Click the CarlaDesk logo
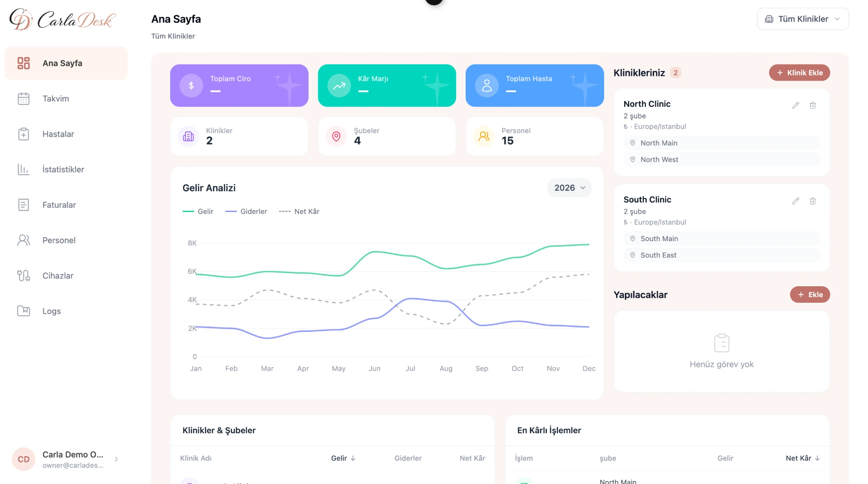Screen dimensions: 868x484 tap(62, 19)
